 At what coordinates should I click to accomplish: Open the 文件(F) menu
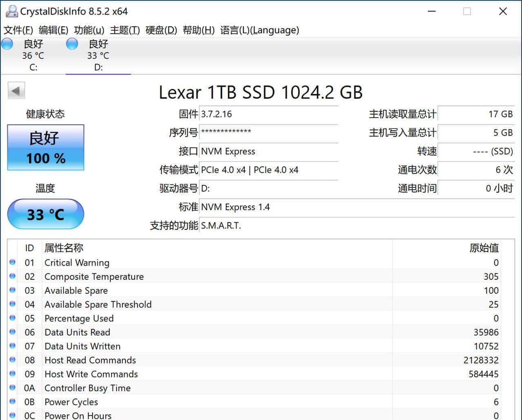click(x=18, y=30)
